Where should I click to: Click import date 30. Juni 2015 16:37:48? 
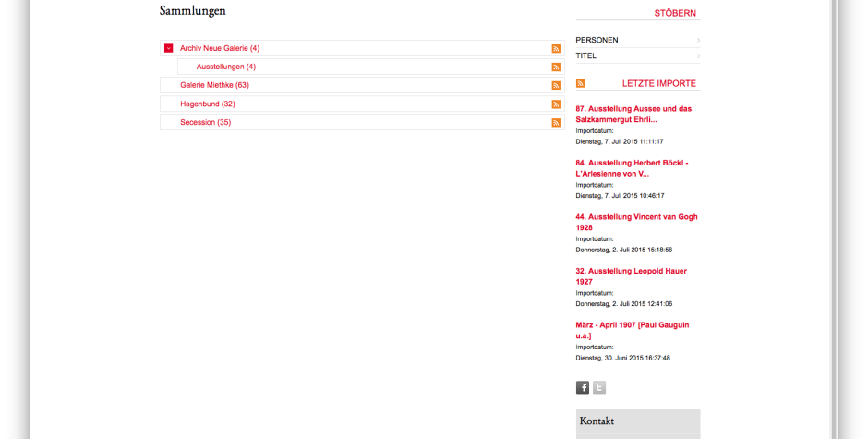(622, 358)
